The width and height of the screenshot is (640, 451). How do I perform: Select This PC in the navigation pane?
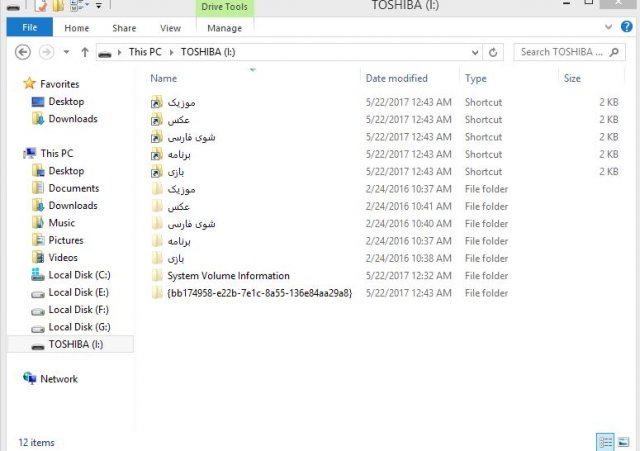click(x=57, y=153)
